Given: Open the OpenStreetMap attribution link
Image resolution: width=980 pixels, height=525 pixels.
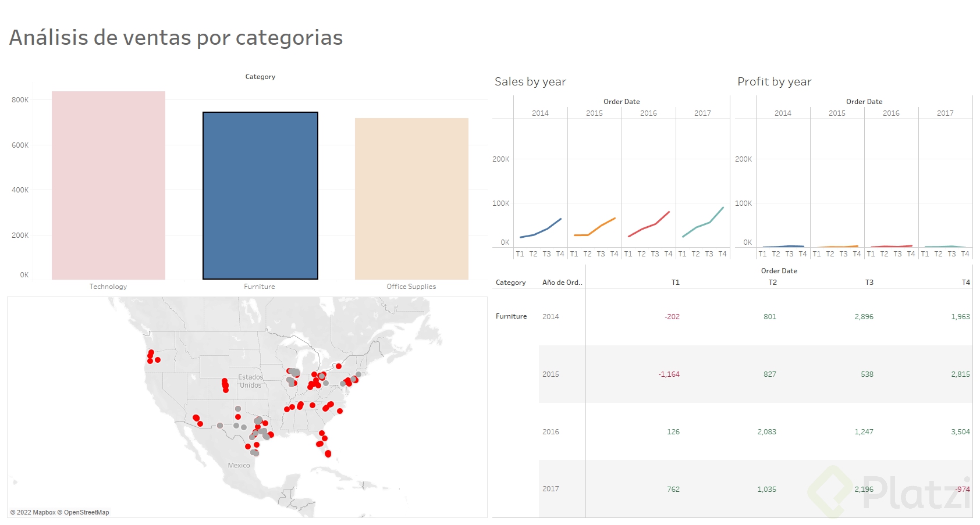Looking at the screenshot, I should (86, 512).
